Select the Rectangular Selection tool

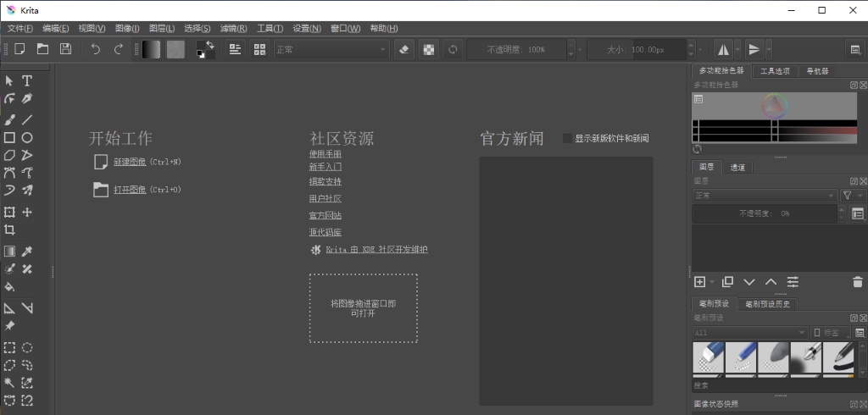point(9,347)
